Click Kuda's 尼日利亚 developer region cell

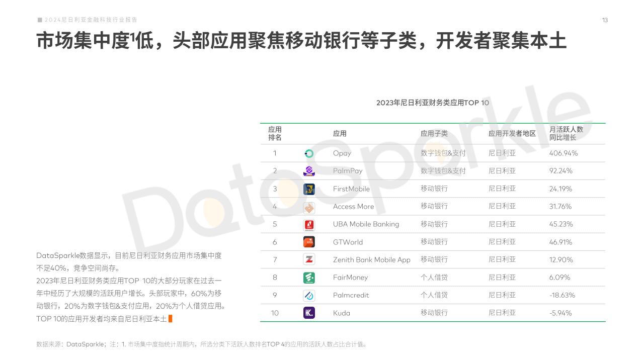[502, 313]
